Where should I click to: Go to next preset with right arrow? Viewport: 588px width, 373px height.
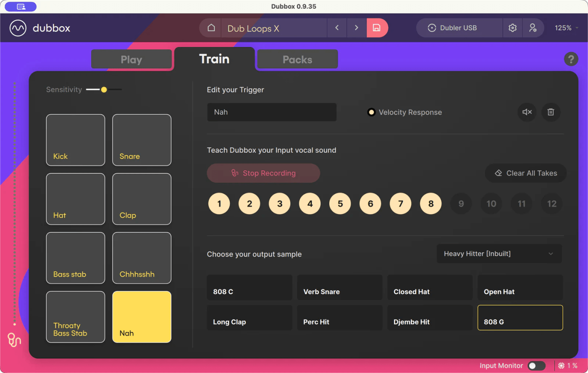coord(357,28)
